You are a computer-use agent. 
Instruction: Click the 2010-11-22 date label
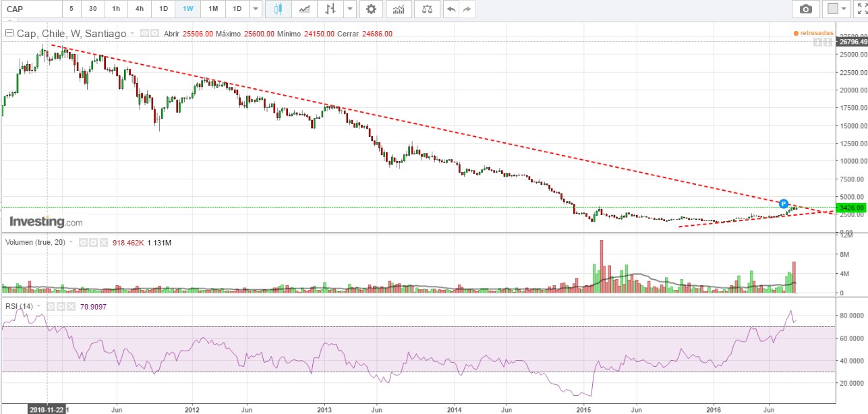47,409
